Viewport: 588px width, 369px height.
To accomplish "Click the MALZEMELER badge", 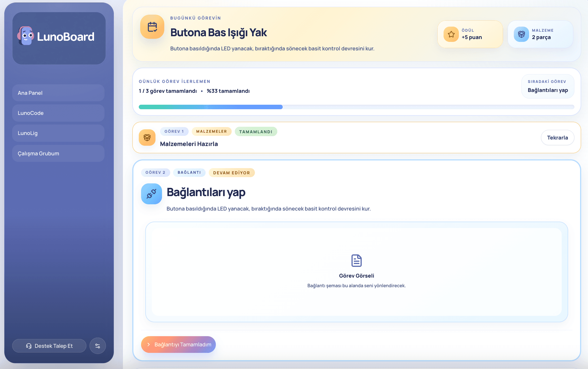I will point(212,131).
